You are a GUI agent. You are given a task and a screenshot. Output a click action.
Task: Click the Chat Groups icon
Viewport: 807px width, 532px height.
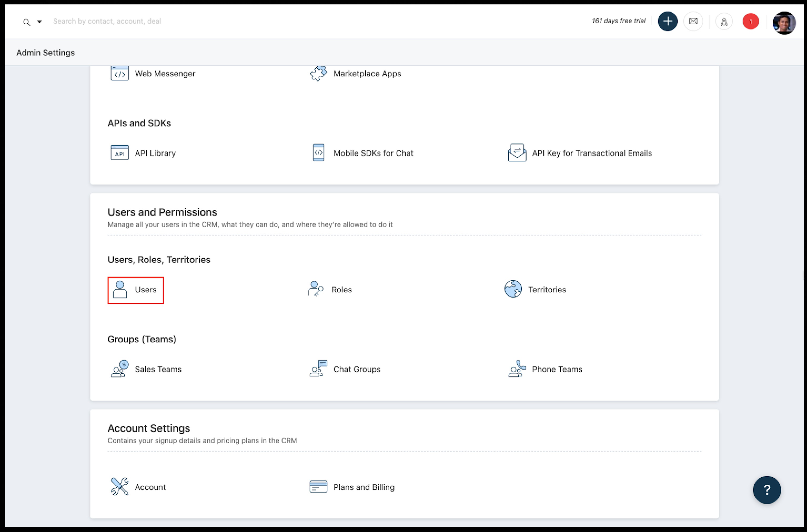pyautogui.click(x=318, y=369)
